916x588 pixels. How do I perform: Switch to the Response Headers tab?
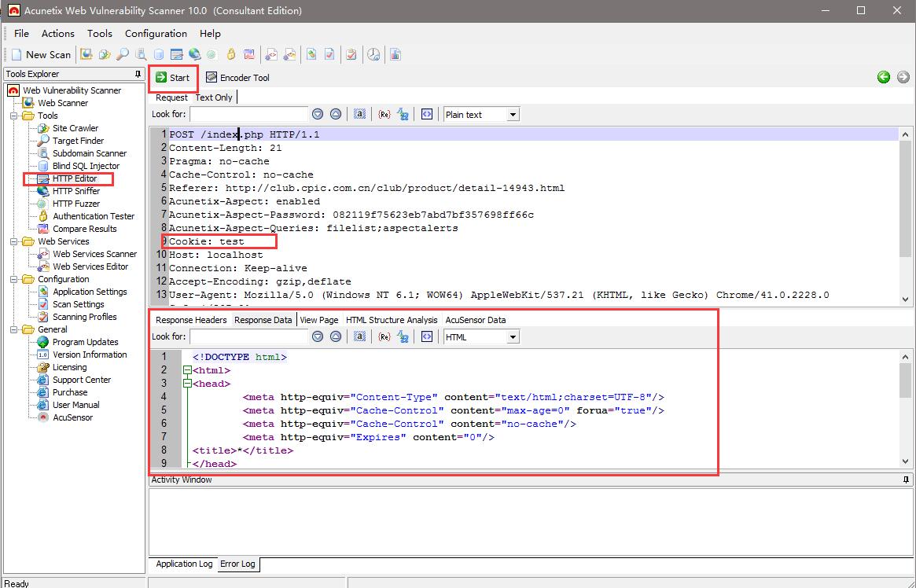190,320
